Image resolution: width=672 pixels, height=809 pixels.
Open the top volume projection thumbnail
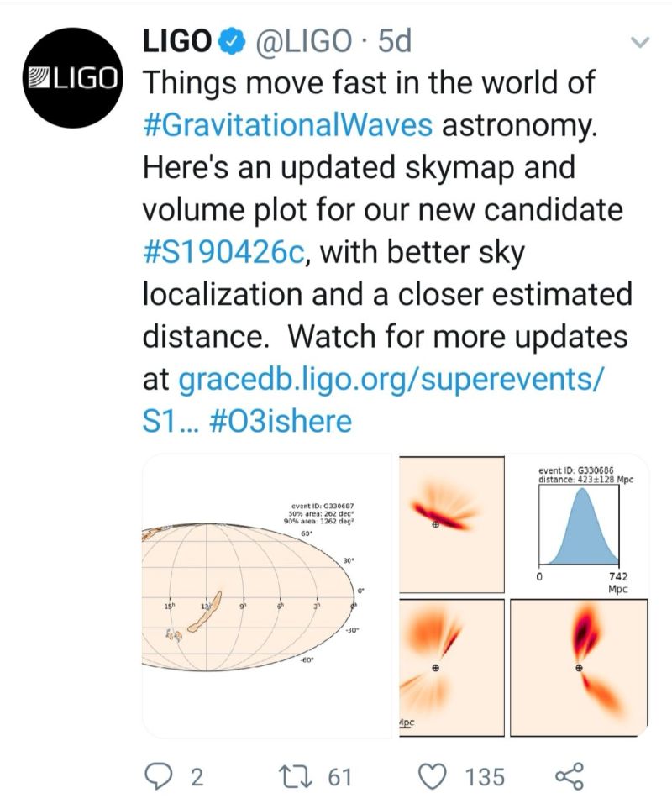(452, 525)
